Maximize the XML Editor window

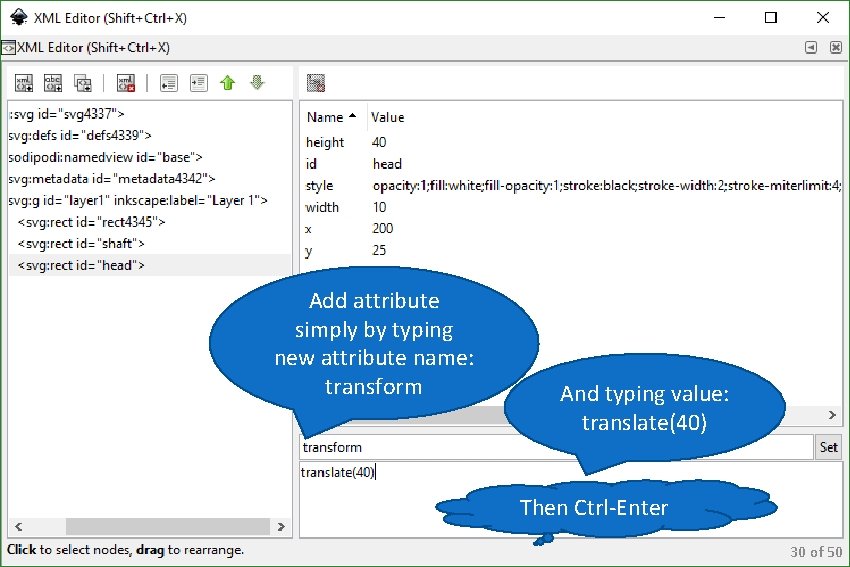(770, 18)
